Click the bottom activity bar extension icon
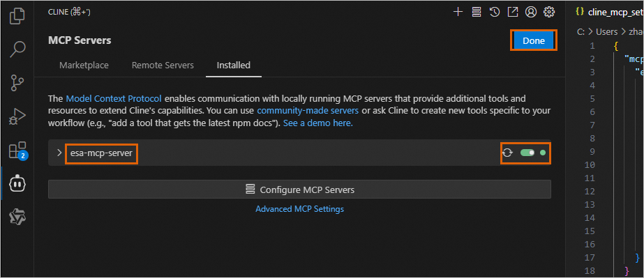The height and width of the screenshot is (278, 644). [x=17, y=217]
